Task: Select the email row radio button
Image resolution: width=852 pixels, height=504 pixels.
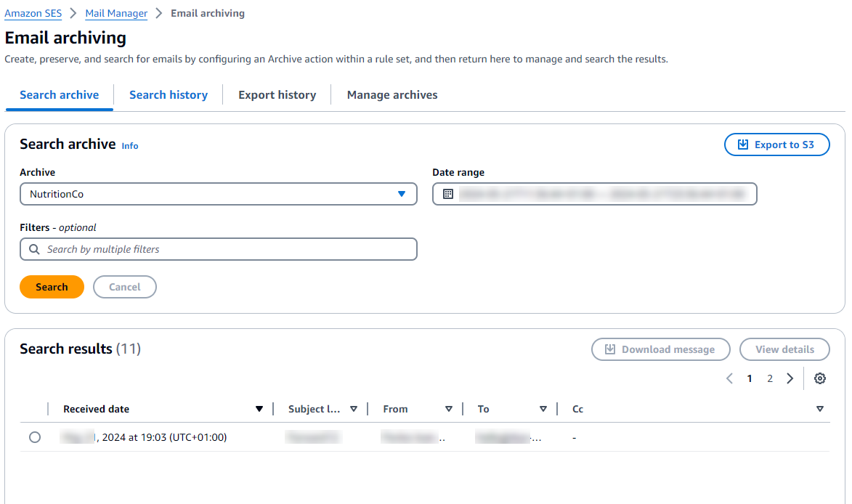Action: pos(34,436)
